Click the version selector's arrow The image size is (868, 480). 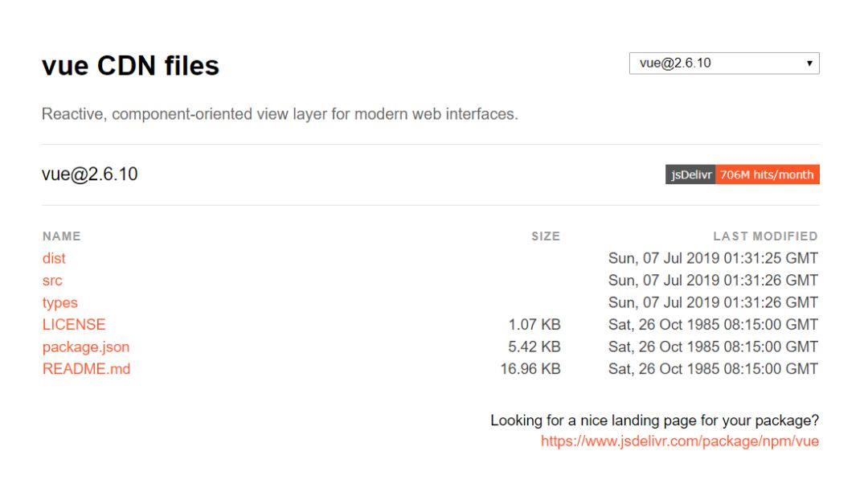point(809,64)
